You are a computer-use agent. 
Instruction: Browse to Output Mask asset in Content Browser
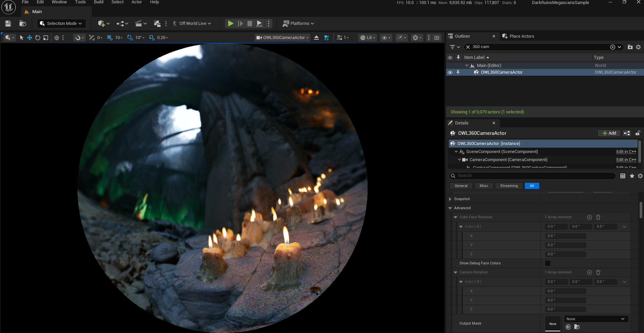click(577, 327)
